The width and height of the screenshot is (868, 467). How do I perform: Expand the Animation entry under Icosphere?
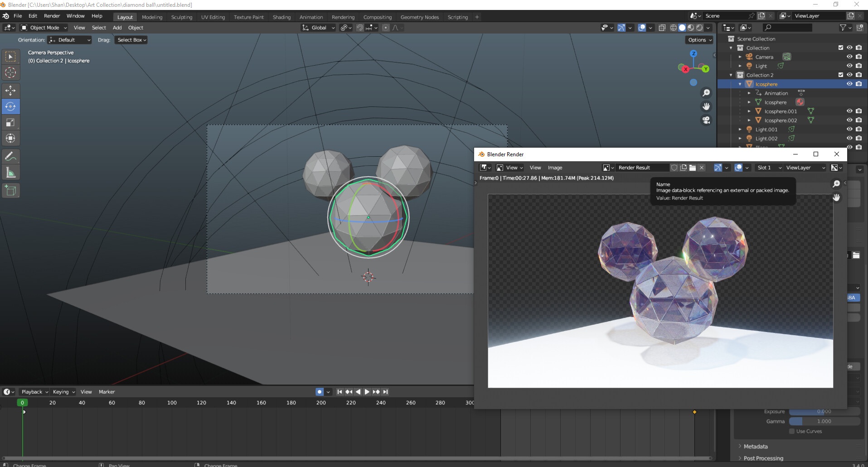(749, 93)
